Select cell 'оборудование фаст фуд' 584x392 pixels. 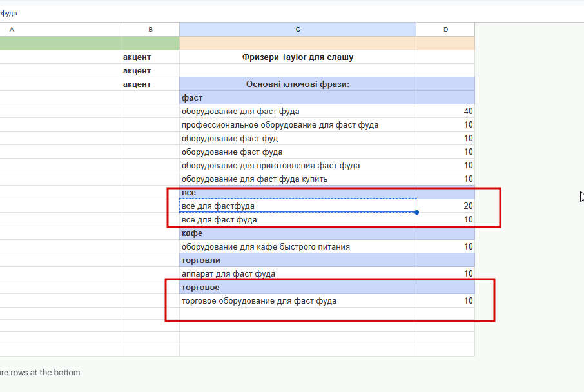298,138
